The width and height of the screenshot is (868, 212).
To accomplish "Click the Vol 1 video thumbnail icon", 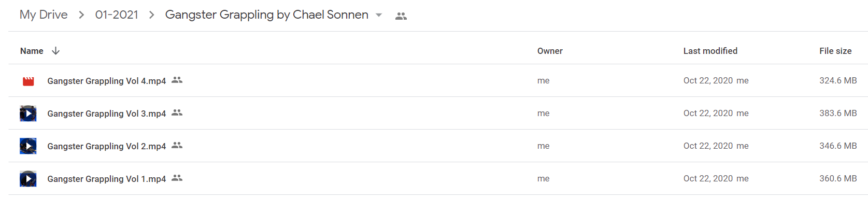I will click(x=28, y=179).
